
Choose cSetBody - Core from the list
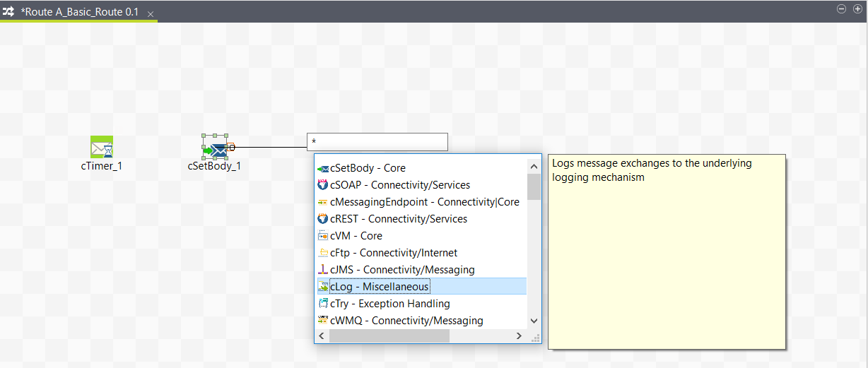click(x=368, y=168)
